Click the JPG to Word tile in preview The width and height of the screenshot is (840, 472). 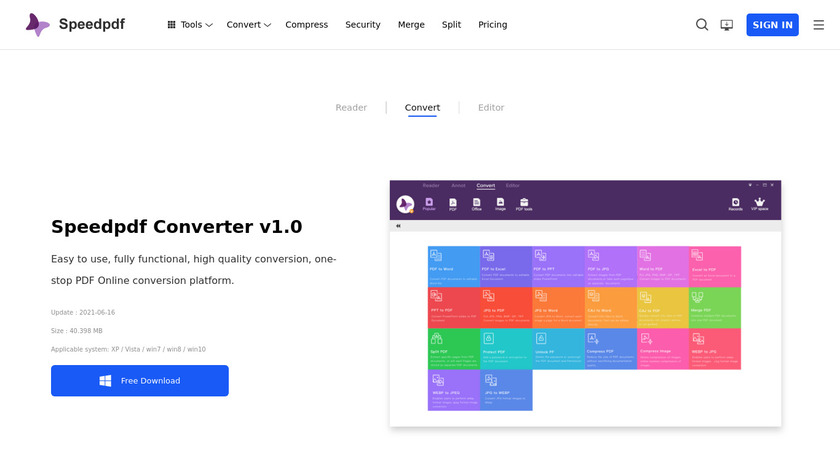click(x=558, y=308)
